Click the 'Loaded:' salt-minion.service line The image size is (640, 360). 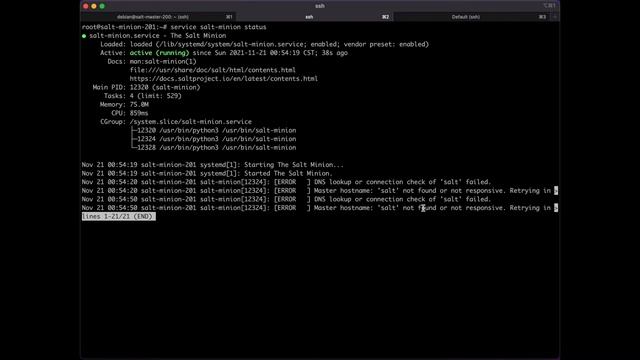(264, 44)
